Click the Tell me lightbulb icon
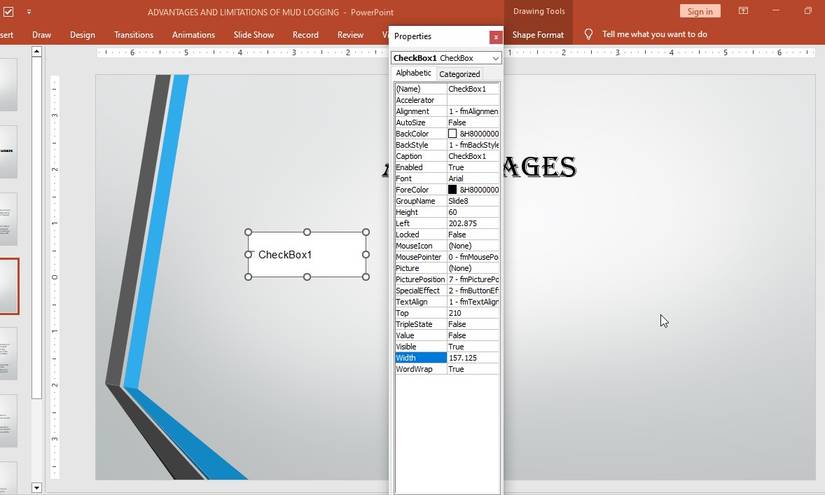This screenshot has height=495, width=825. coord(588,34)
